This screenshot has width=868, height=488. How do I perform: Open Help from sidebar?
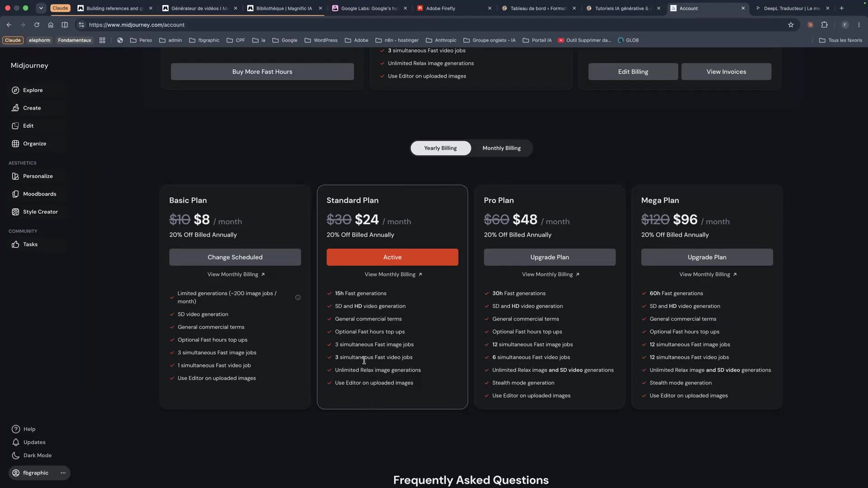[x=24, y=429]
